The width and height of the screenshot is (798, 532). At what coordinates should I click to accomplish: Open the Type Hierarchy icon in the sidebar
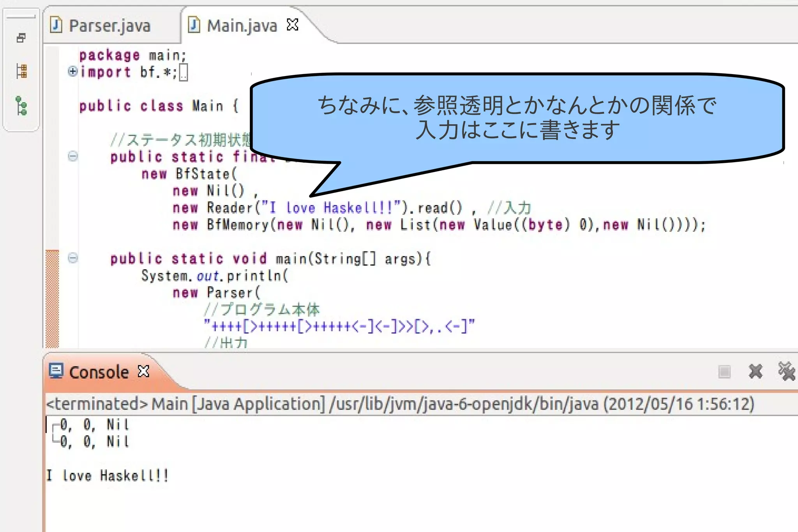point(21,106)
